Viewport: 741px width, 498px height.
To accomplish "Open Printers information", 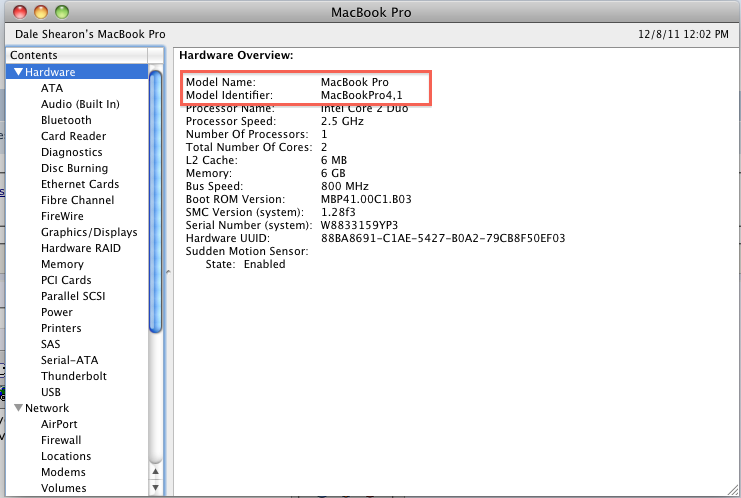I will pyautogui.click(x=61, y=328).
